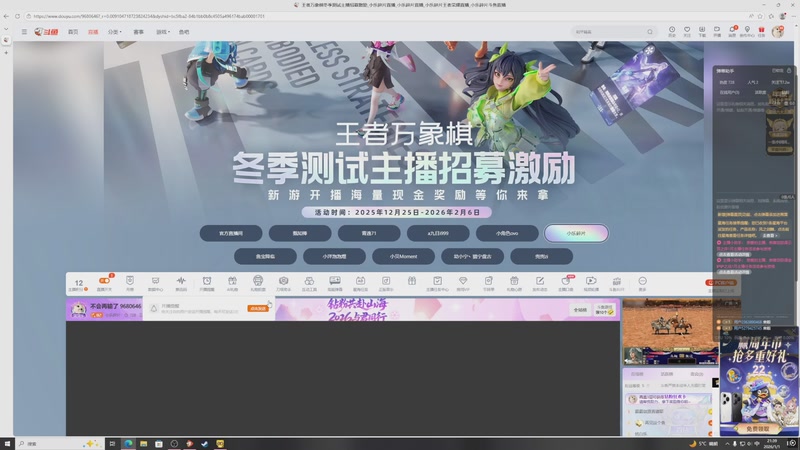Viewport: 800px width, 450px height.
Task: Open the shield badge icon in streamer toolbar
Action: 130,281
